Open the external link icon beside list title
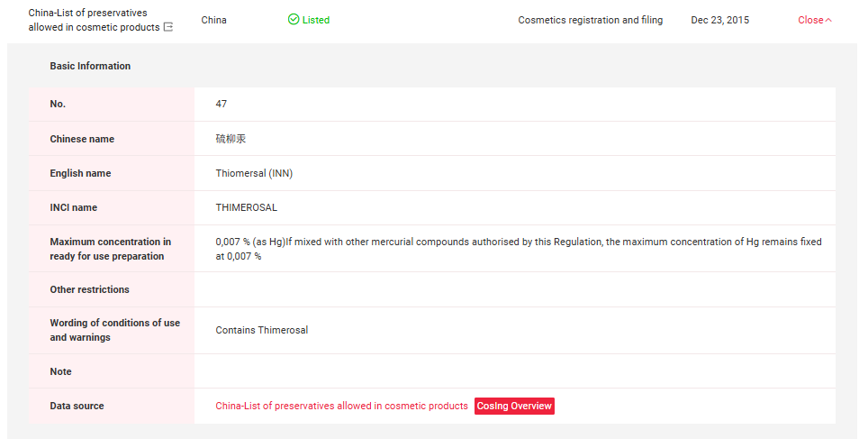Viewport: 868px width, 439px height. pyautogui.click(x=168, y=28)
